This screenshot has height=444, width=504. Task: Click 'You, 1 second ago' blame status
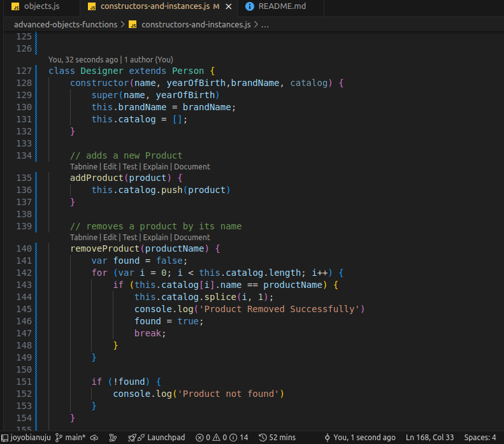point(359,438)
